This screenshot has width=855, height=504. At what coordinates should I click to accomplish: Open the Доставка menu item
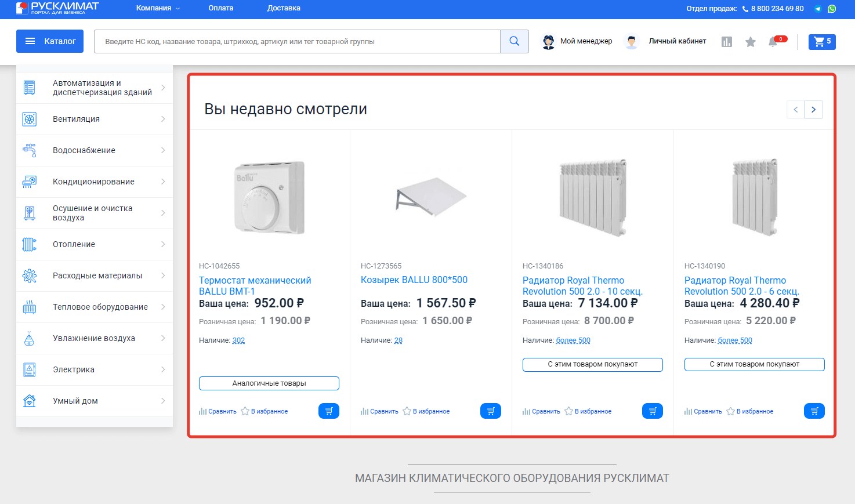coord(284,8)
